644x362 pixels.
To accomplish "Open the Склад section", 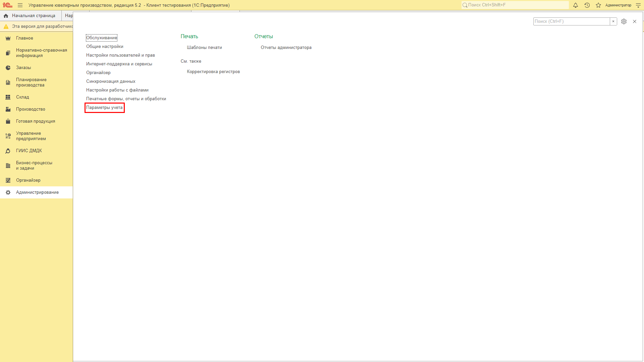I will pos(36,97).
